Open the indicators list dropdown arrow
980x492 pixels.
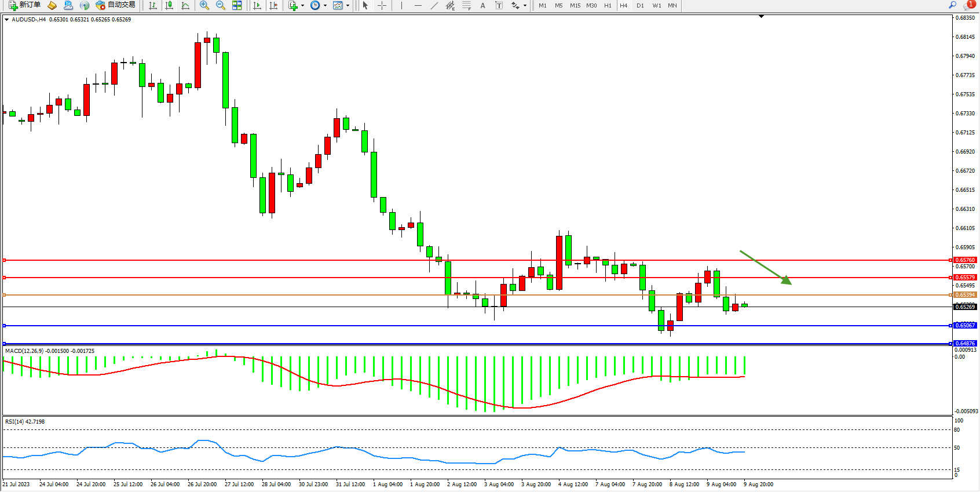[x=302, y=6]
